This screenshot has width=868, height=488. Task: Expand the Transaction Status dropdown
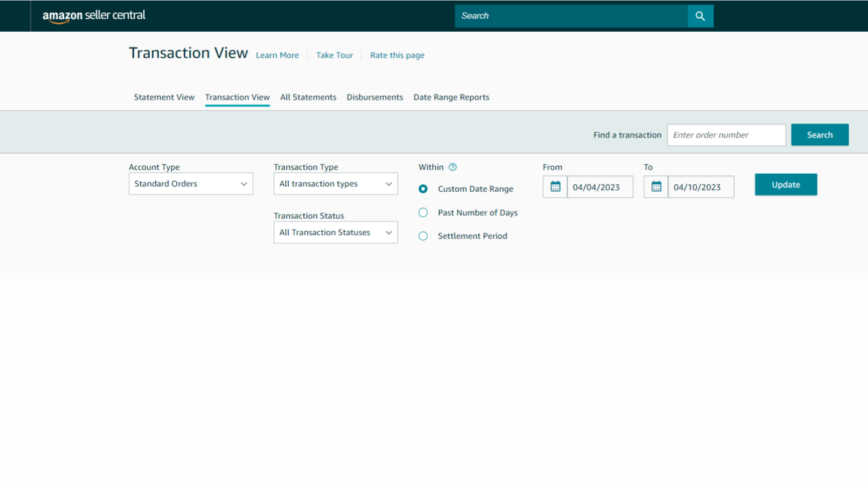coord(335,232)
